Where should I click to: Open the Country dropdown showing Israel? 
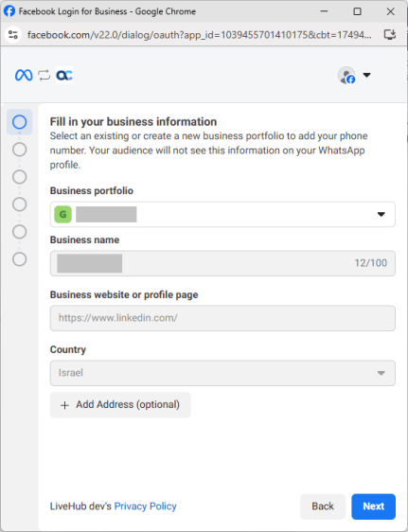coord(222,373)
